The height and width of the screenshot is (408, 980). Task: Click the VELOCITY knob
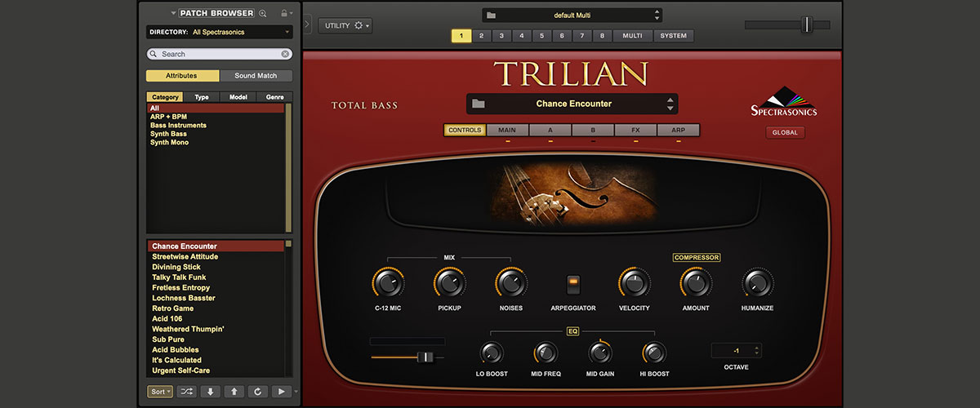pos(635,283)
